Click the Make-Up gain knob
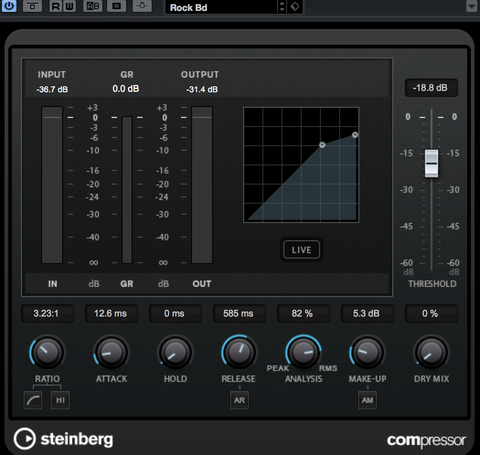 click(x=367, y=353)
